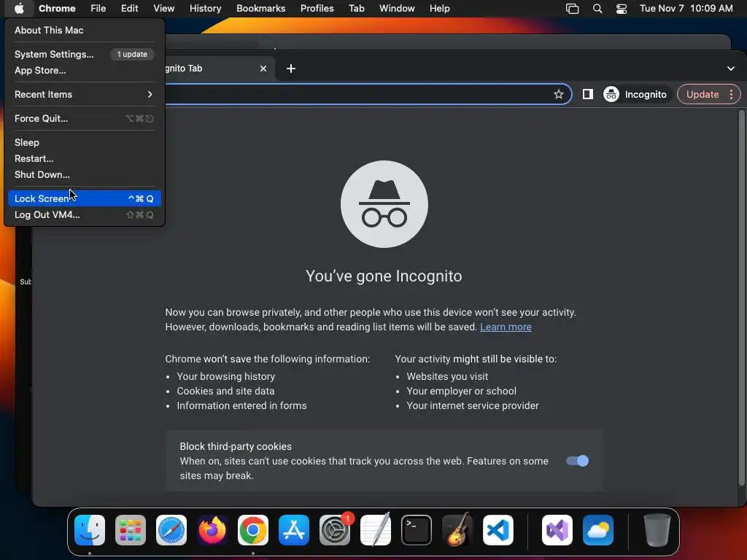Select the Incognito Tab label

click(184, 69)
